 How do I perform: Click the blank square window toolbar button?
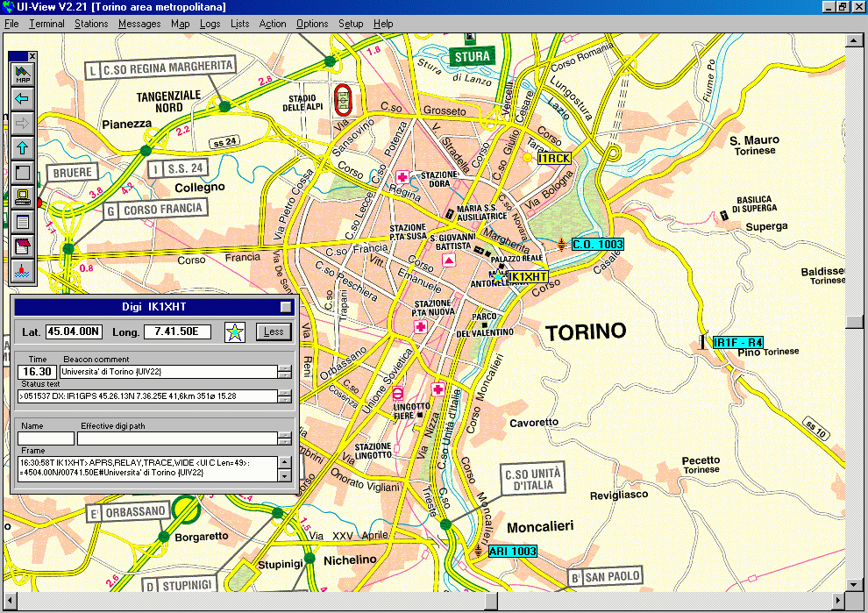(23, 172)
